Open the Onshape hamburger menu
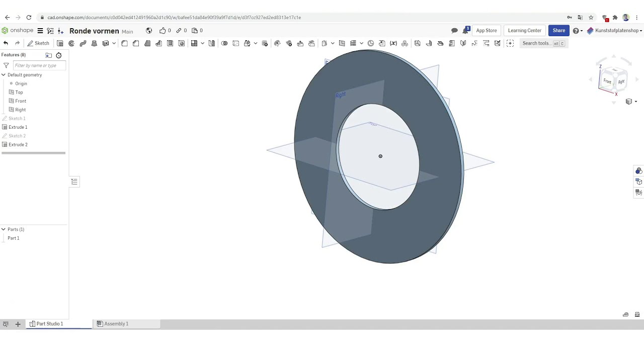The width and height of the screenshot is (644, 362). click(40, 31)
